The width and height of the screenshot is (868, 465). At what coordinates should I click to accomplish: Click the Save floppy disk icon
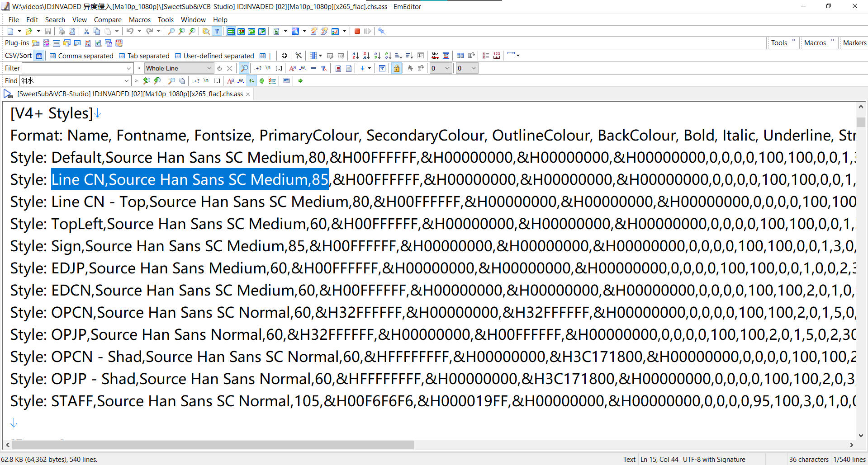pos(47,31)
